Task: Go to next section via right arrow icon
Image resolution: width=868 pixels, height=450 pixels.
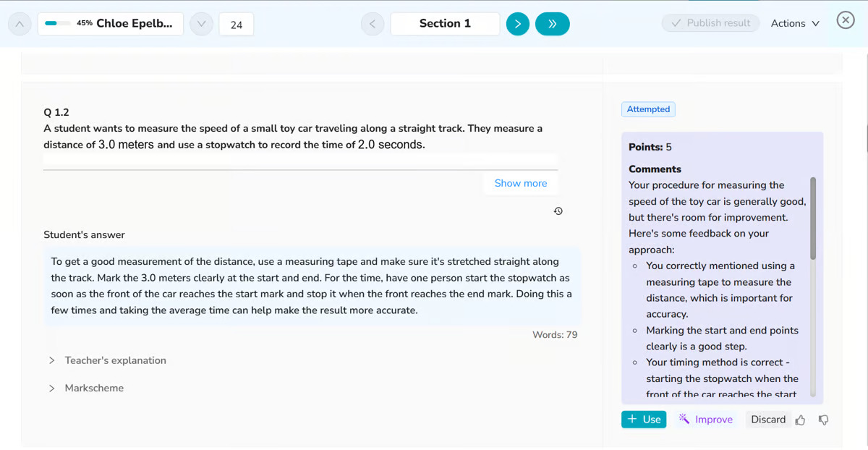Action: (x=517, y=23)
